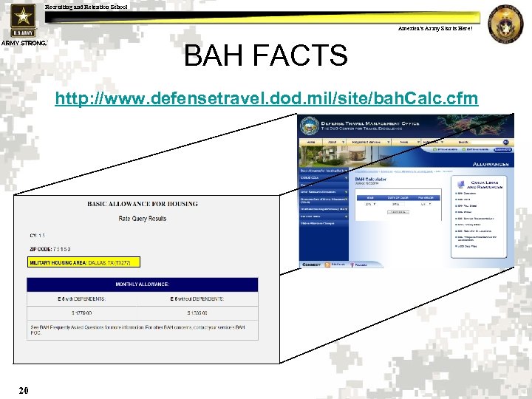Click the Podcasts icon in Connect bar
This screenshot has height=399, width=532.
coord(352,265)
